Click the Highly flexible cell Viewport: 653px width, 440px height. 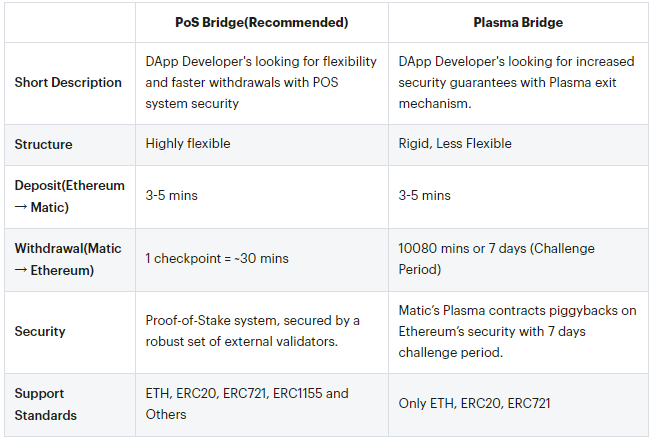coord(188,144)
